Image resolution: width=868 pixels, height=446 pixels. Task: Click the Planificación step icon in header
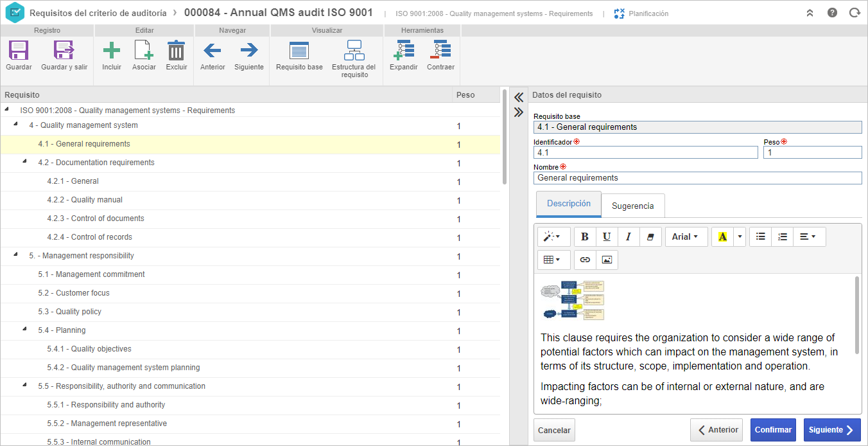(x=620, y=13)
